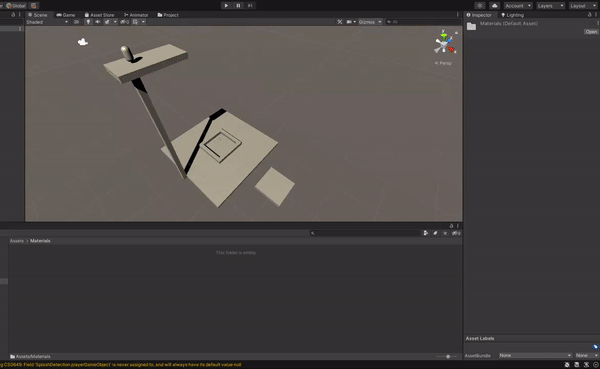The image size is (600, 369).
Task: Click the Persp projection label
Action: [443, 63]
